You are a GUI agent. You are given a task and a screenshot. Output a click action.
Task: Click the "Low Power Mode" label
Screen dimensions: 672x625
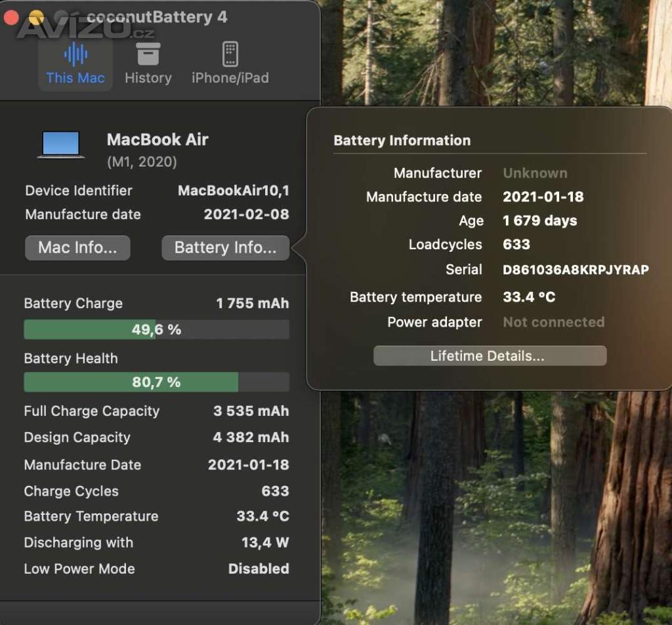(79, 569)
